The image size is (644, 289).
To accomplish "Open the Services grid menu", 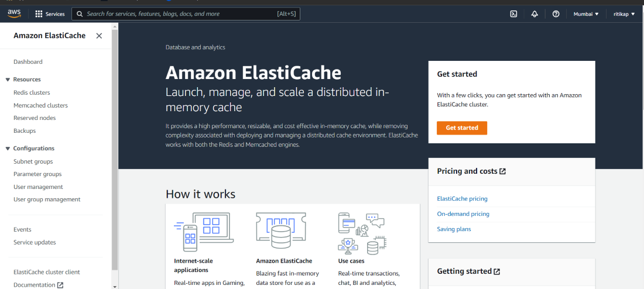I will click(x=39, y=14).
